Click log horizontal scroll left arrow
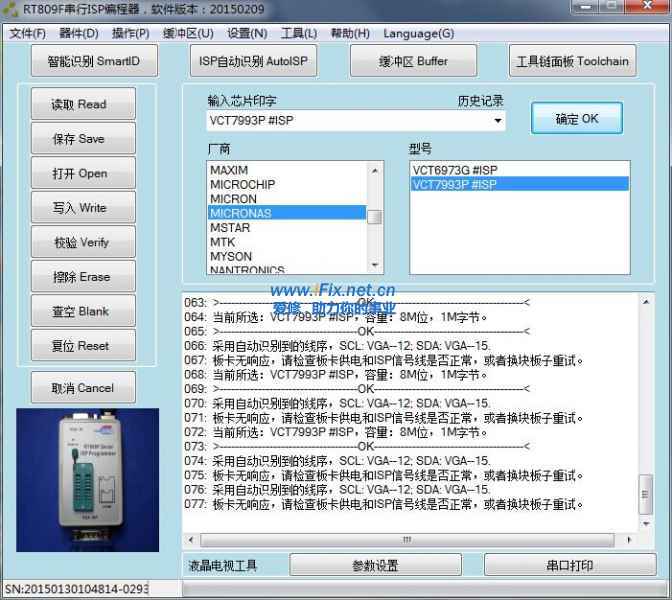 [191, 540]
